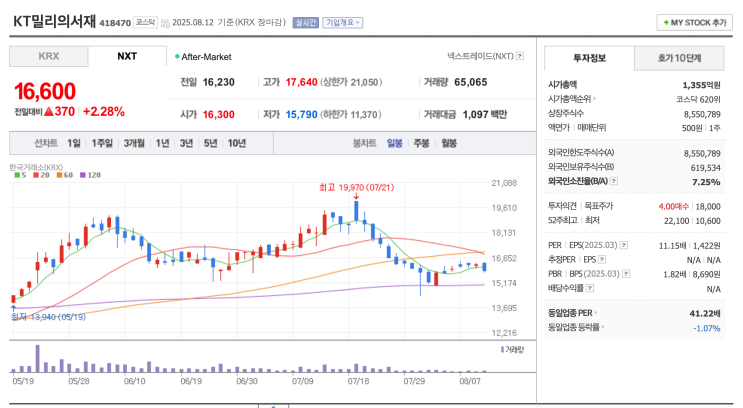743x408 pixels.
Task: Open the 시가총액순위 link arrow
Action: [594, 99]
